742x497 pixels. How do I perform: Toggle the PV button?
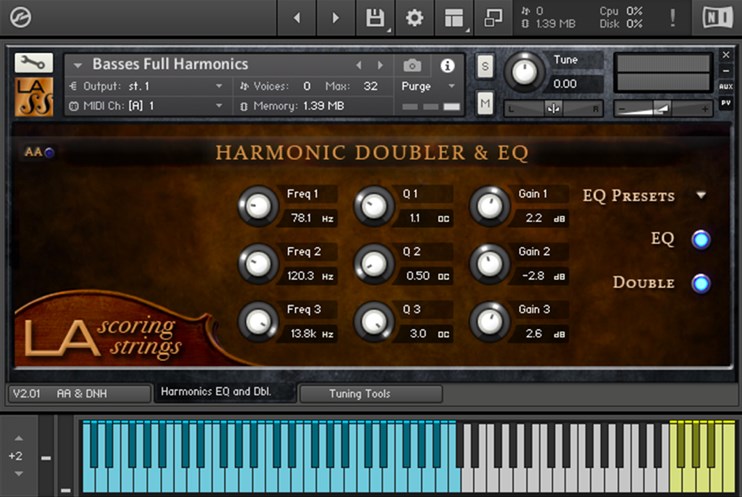click(x=726, y=103)
